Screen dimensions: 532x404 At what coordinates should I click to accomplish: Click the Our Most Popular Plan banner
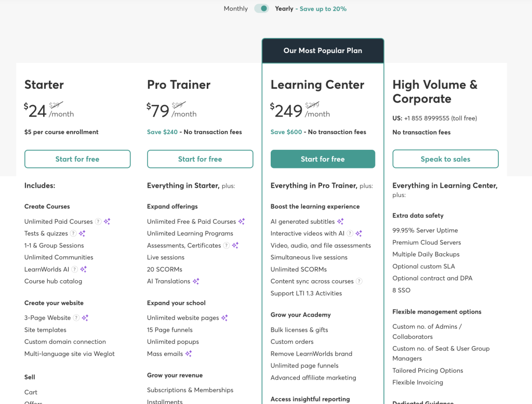[x=323, y=51]
